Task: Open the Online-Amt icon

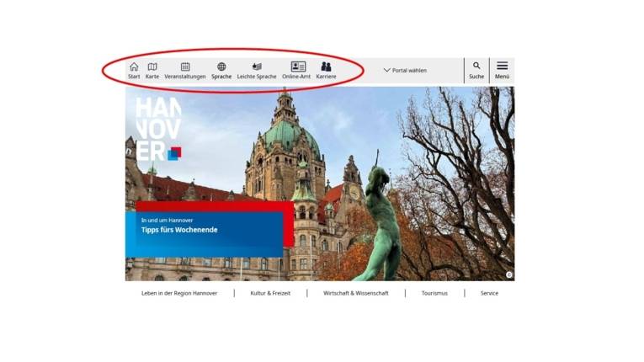Action: pyautogui.click(x=298, y=67)
